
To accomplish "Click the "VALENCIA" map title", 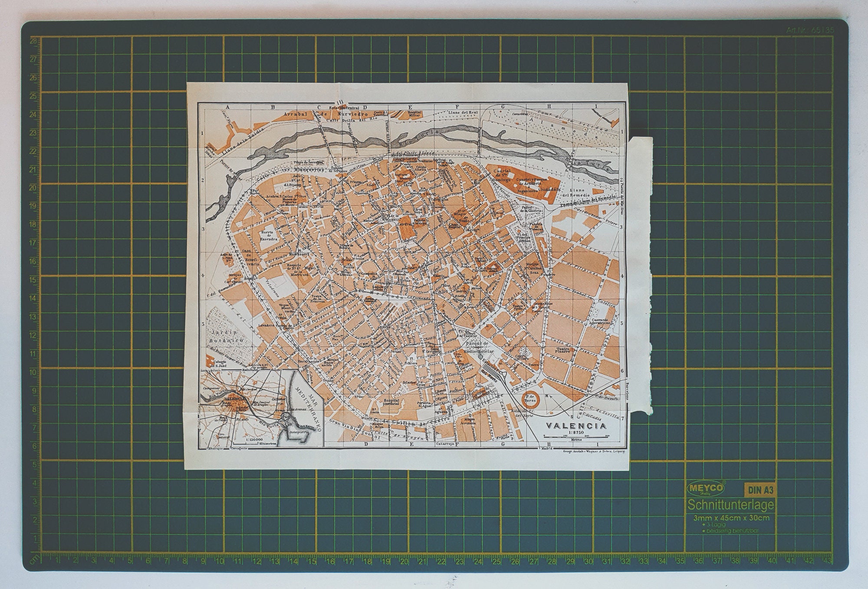I will point(576,426).
